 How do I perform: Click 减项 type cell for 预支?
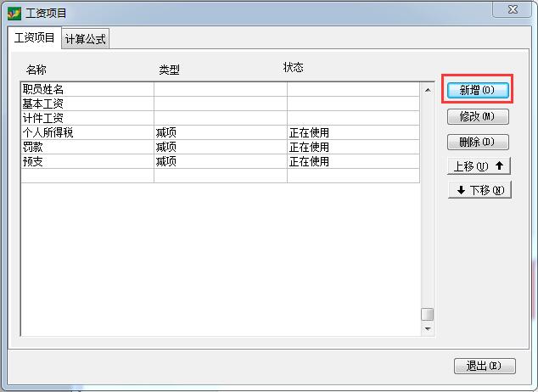coord(221,161)
